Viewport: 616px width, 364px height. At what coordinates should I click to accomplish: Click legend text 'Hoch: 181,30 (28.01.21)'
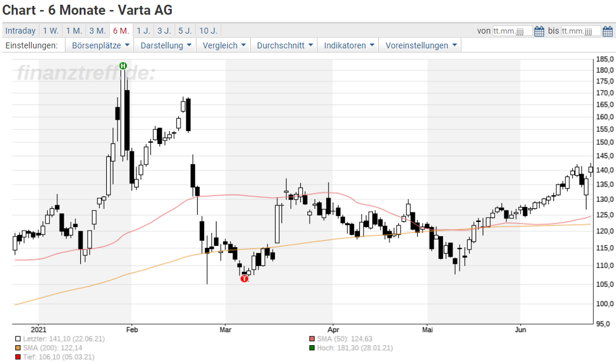pyautogui.click(x=355, y=348)
